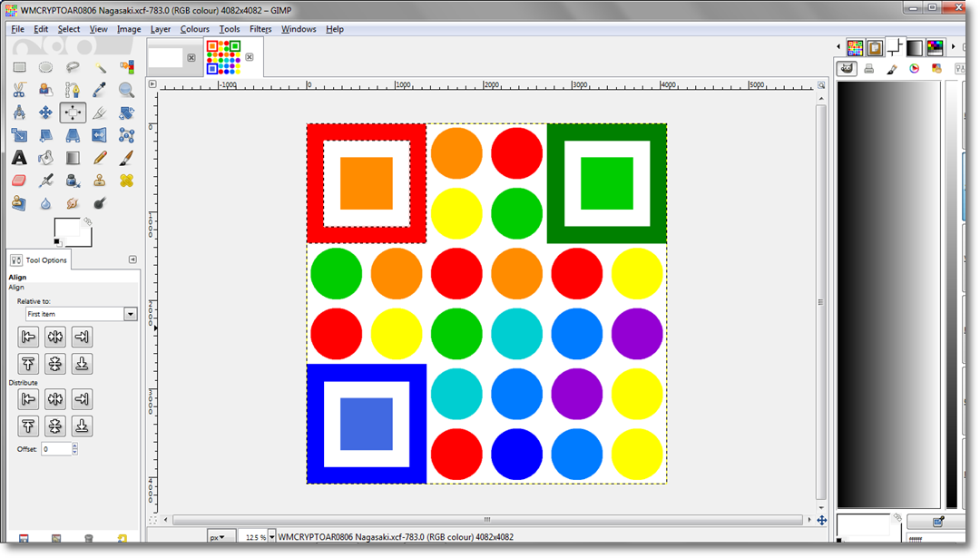Activate the Heal bandage tool
Image resolution: width=980 pixels, height=558 pixels.
coord(126,181)
